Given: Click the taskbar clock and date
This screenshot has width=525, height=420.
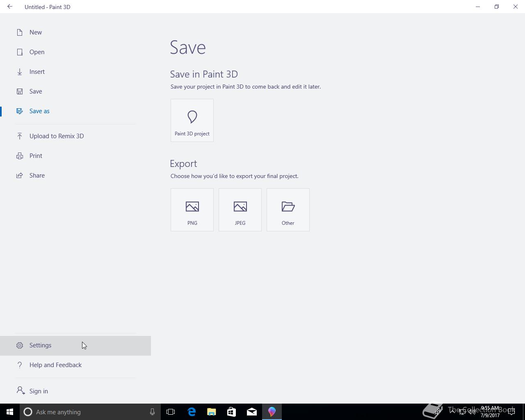Looking at the screenshot, I should point(490,412).
